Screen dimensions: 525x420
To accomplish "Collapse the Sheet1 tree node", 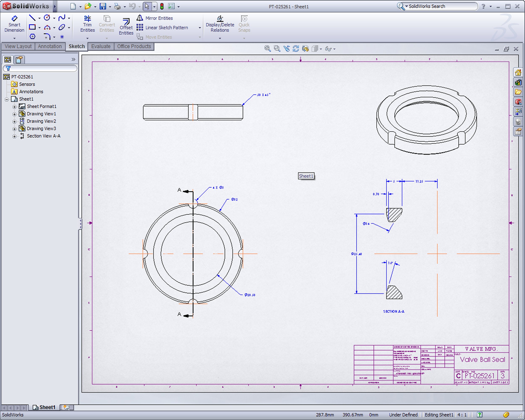I will click(x=7, y=99).
